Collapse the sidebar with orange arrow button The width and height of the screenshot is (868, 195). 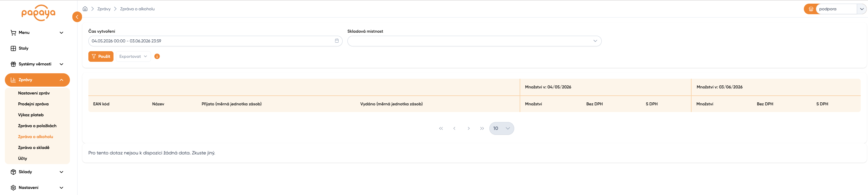click(77, 17)
